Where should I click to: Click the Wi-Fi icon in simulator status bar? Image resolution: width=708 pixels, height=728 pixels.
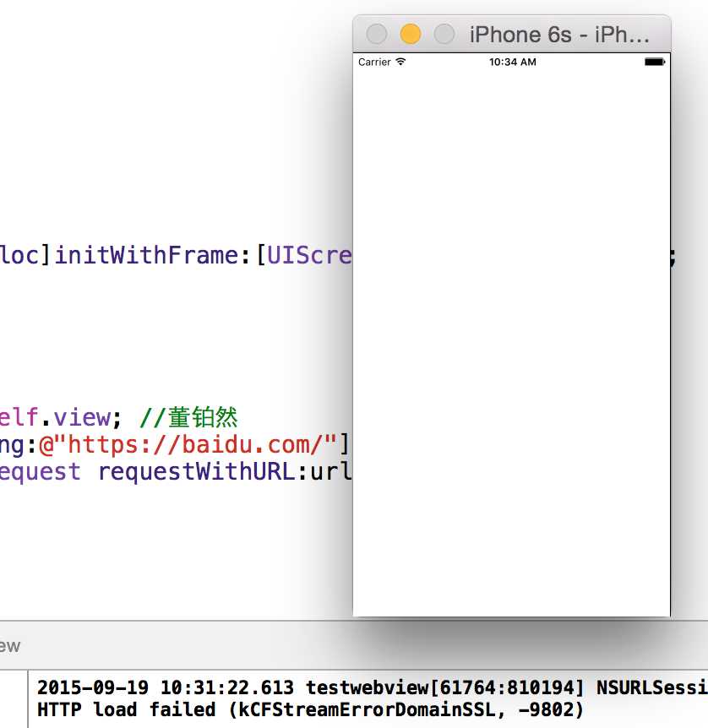click(x=401, y=62)
